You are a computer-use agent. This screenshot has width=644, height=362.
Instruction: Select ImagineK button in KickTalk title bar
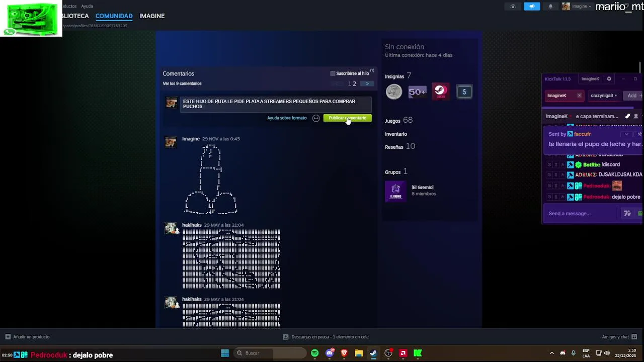(x=590, y=79)
